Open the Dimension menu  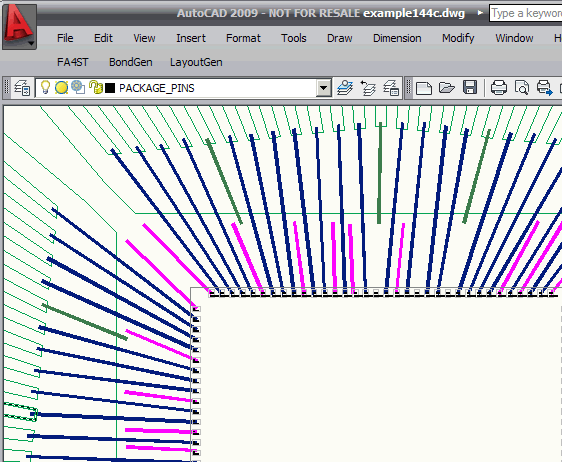click(x=397, y=38)
